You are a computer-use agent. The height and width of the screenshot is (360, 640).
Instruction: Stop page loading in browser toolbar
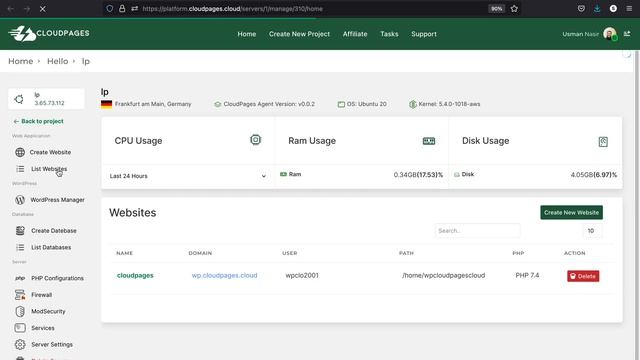pos(42,9)
